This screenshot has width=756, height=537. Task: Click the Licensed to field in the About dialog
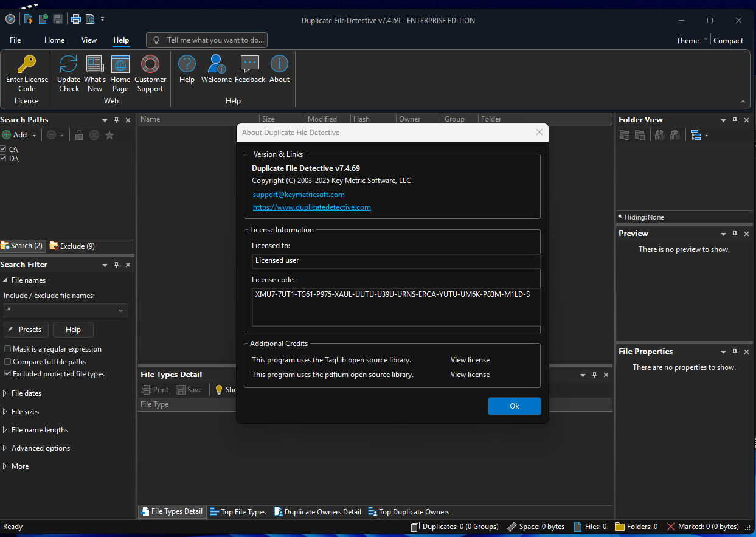click(x=396, y=260)
